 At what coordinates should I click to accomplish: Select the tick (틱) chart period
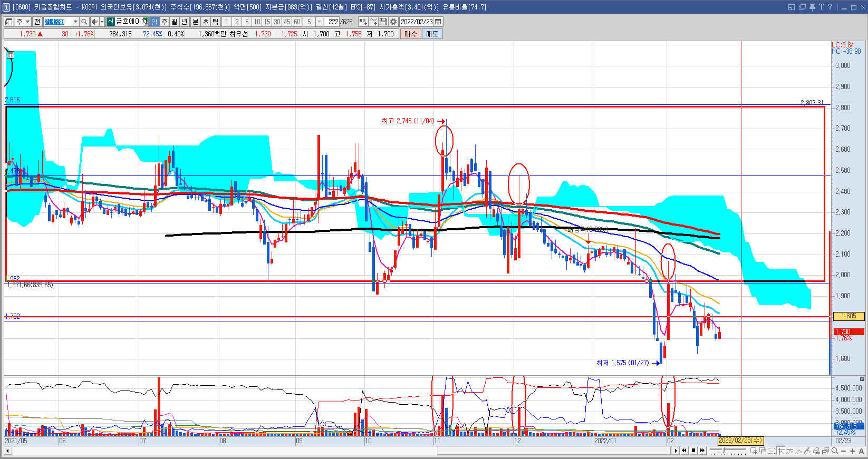(x=215, y=22)
